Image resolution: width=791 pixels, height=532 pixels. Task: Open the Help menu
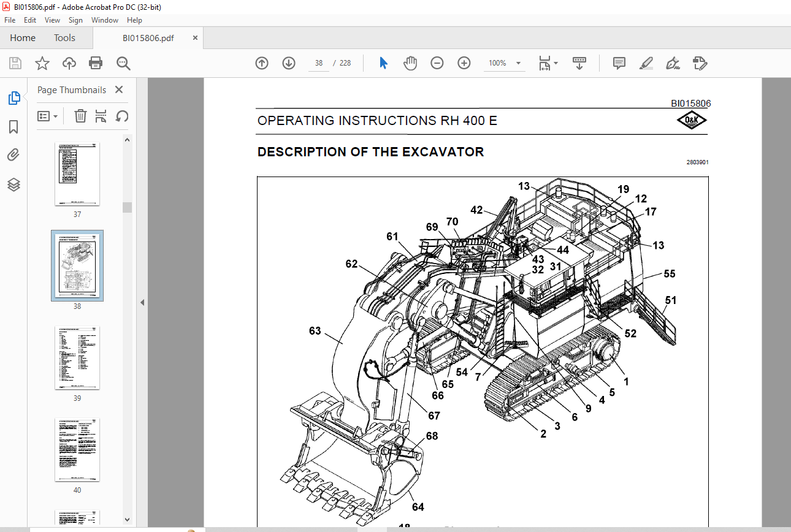(x=134, y=20)
